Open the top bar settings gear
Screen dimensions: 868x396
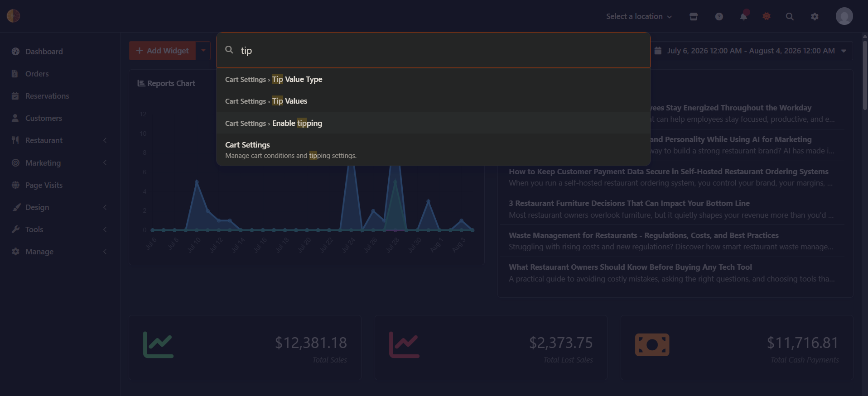[815, 16]
